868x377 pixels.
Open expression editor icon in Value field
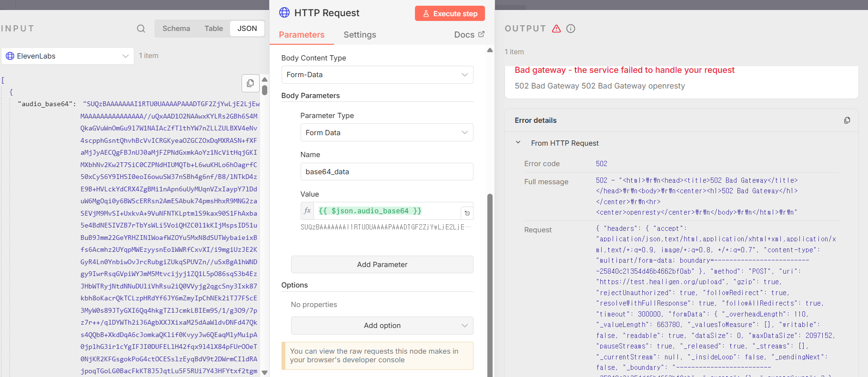[467, 213]
